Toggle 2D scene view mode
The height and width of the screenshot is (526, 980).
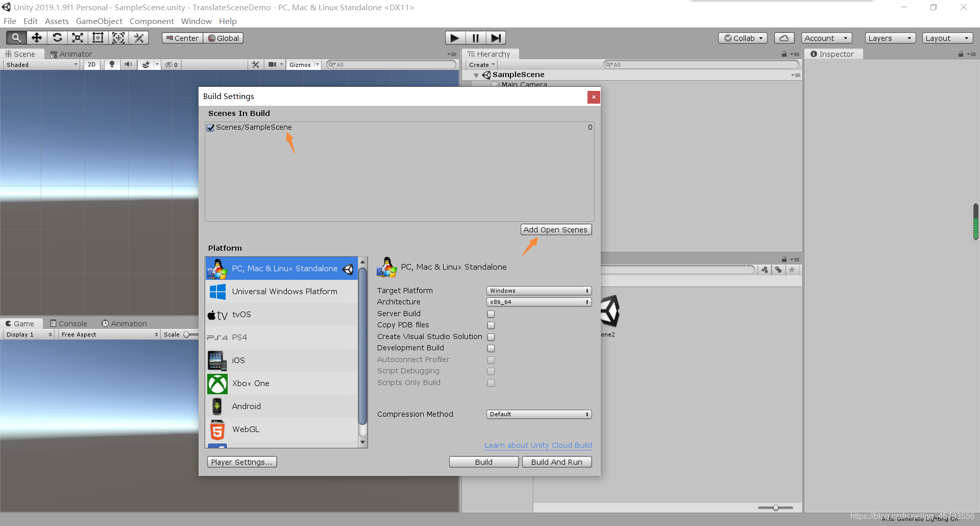pyautogui.click(x=92, y=65)
